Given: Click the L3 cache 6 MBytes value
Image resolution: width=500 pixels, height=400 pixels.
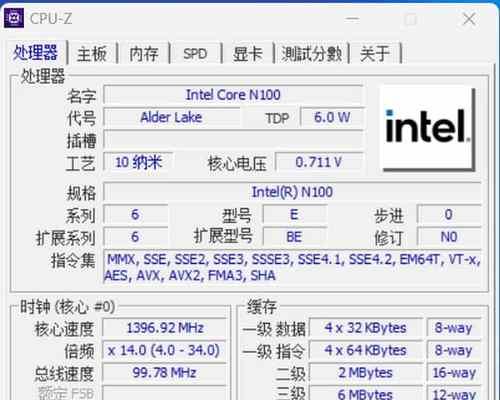Looking at the screenshot, I should point(366,393).
